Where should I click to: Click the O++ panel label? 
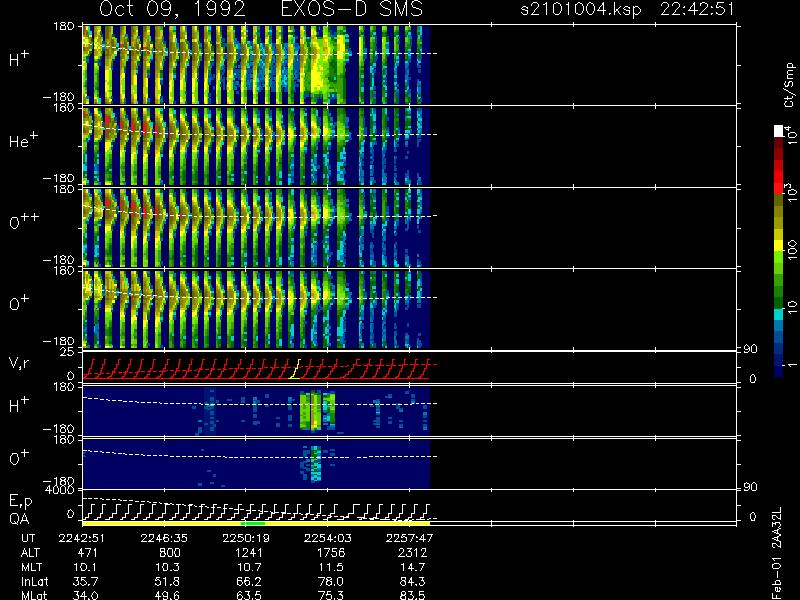24,221
